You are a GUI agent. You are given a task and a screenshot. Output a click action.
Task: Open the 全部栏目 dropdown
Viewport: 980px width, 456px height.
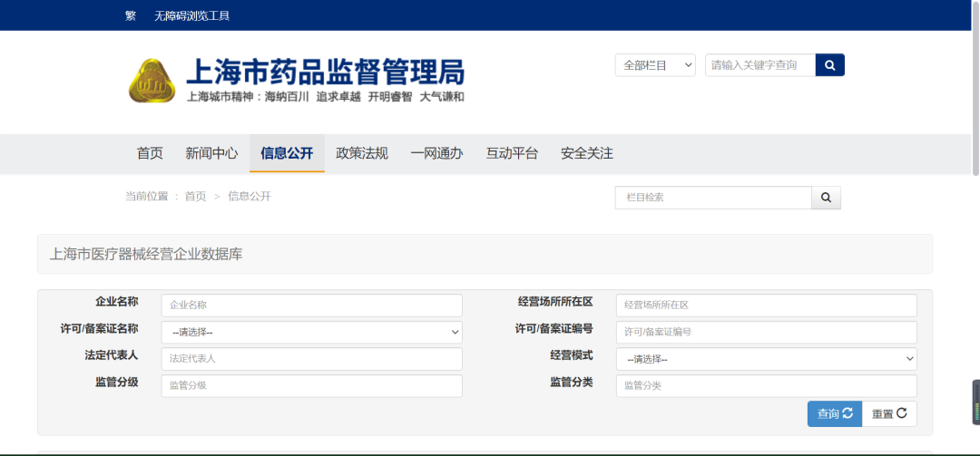coord(655,65)
